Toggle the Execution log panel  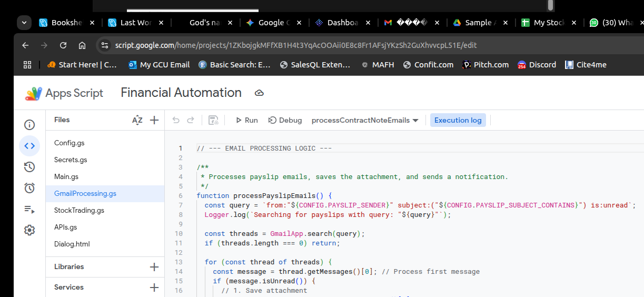pyautogui.click(x=458, y=120)
